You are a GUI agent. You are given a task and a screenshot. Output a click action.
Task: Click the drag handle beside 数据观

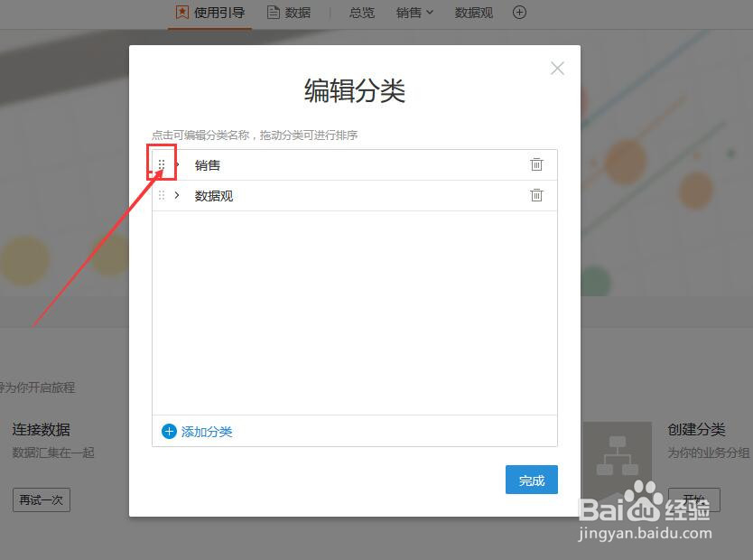tap(162, 195)
